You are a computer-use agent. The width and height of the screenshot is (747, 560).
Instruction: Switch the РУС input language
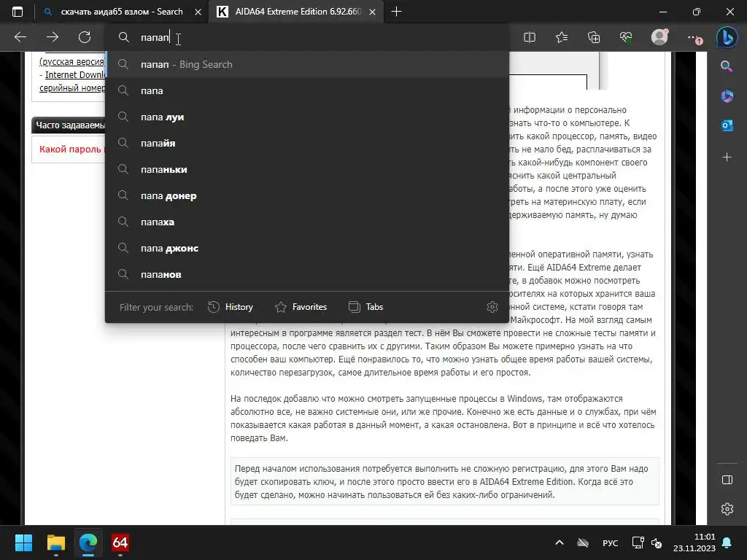point(611,542)
